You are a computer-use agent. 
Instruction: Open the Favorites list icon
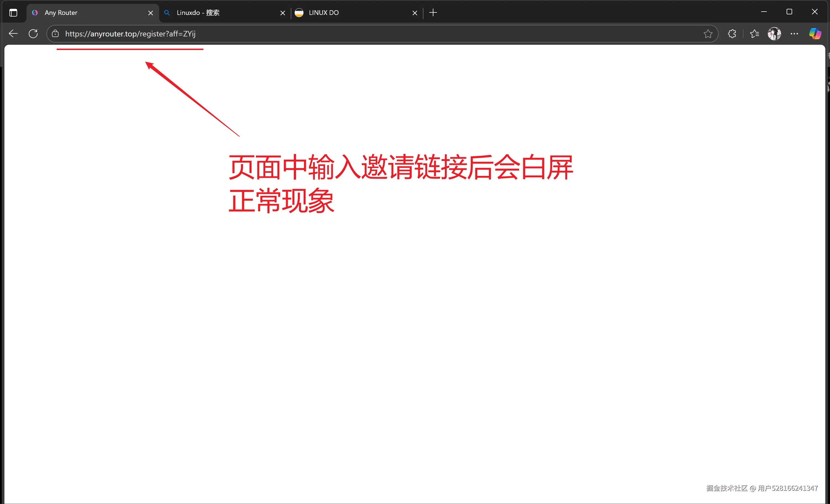754,34
